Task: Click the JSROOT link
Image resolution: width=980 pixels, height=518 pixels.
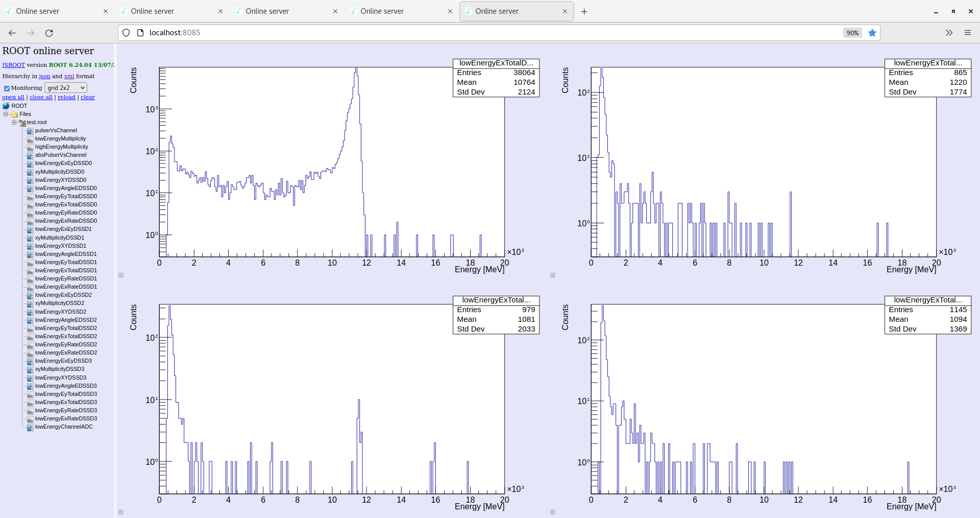Action: coord(13,65)
